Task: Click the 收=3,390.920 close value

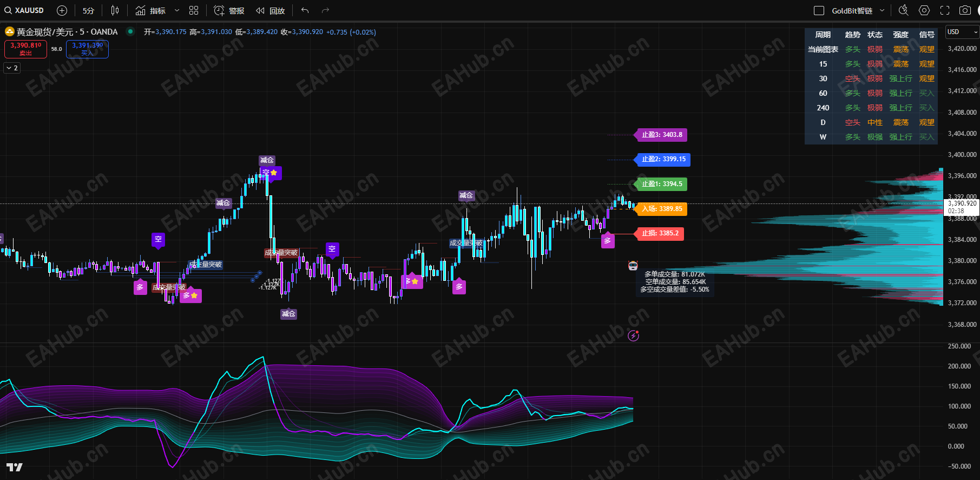Action: [x=302, y=32]
